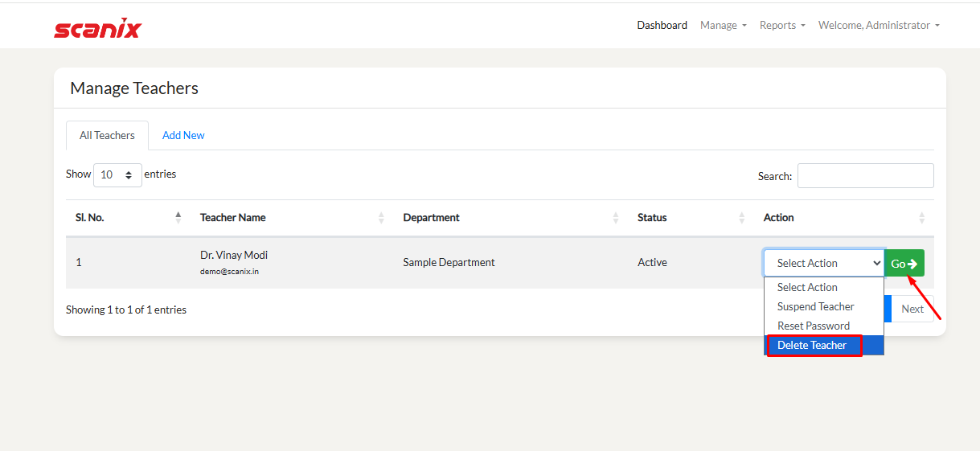980x451 pixels.
Task: Select Delete Teacher option
Action: coord(812,345)
